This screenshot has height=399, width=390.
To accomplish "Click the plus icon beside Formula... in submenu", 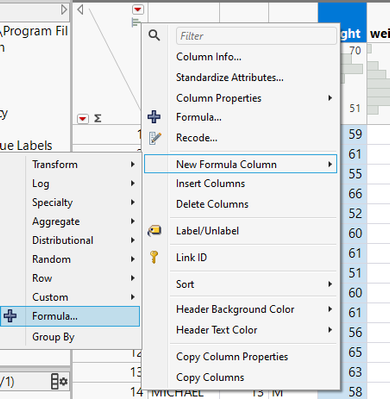I will [10, 316].
